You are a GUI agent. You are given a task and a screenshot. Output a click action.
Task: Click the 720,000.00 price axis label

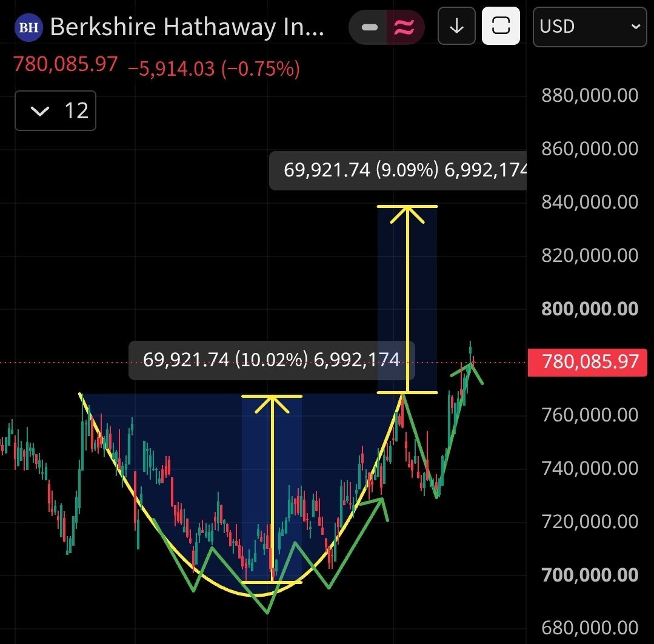click(590, 522)
